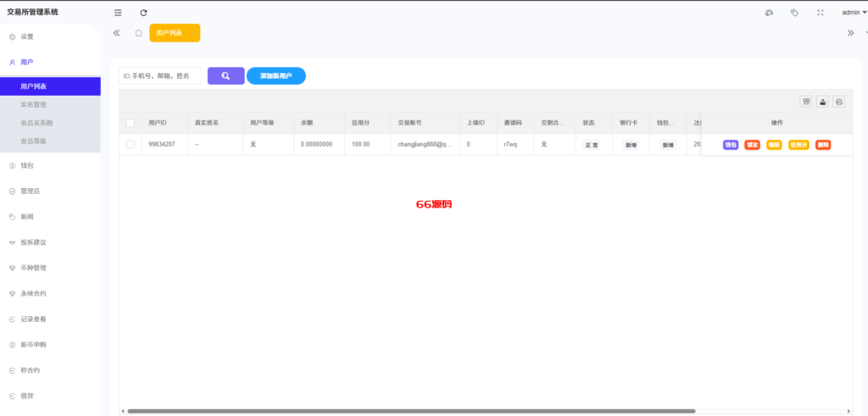Click the red 删除 action button
Image resolution: width=868 pixels, height=416 pixels.
tap(823, 145)
